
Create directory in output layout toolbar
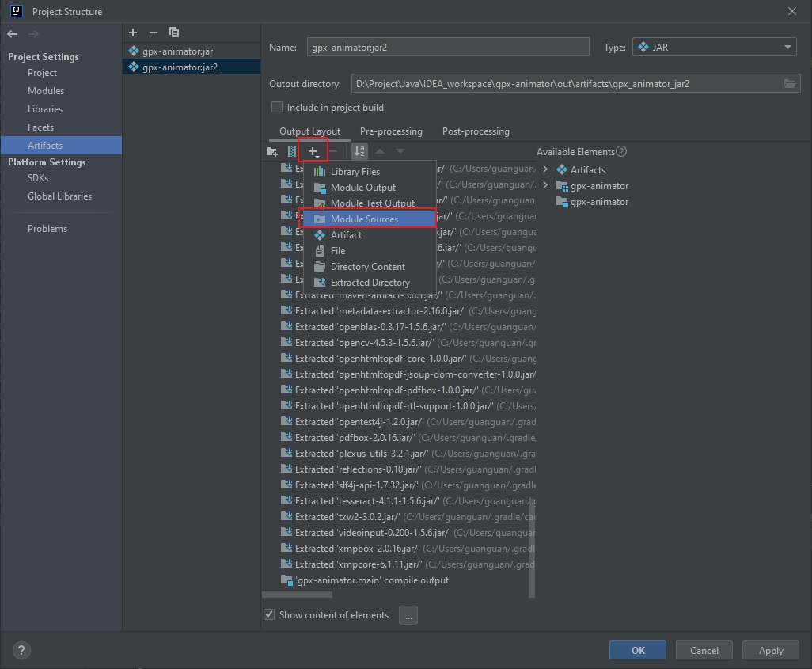(x=272, y=151)
